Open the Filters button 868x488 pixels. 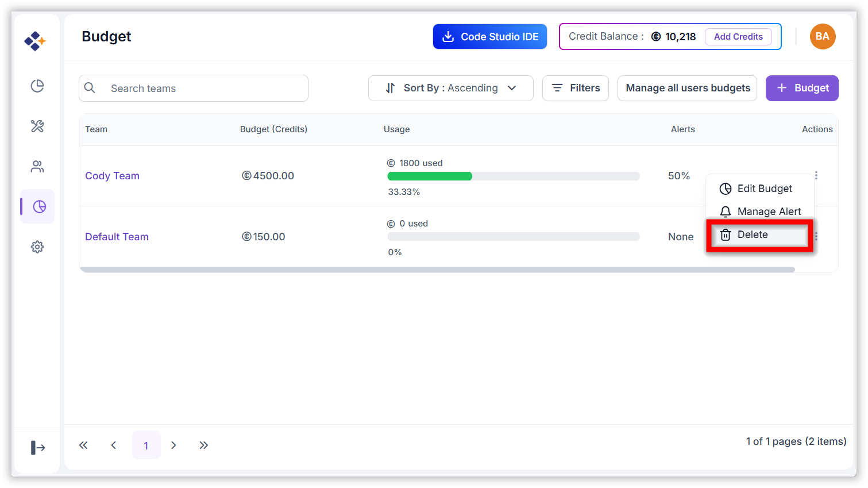(x=576, y=88)
